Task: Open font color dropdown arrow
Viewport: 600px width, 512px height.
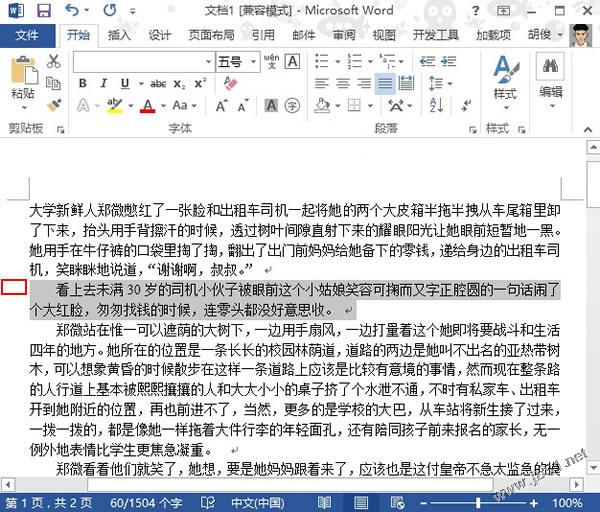Action: 163,105
